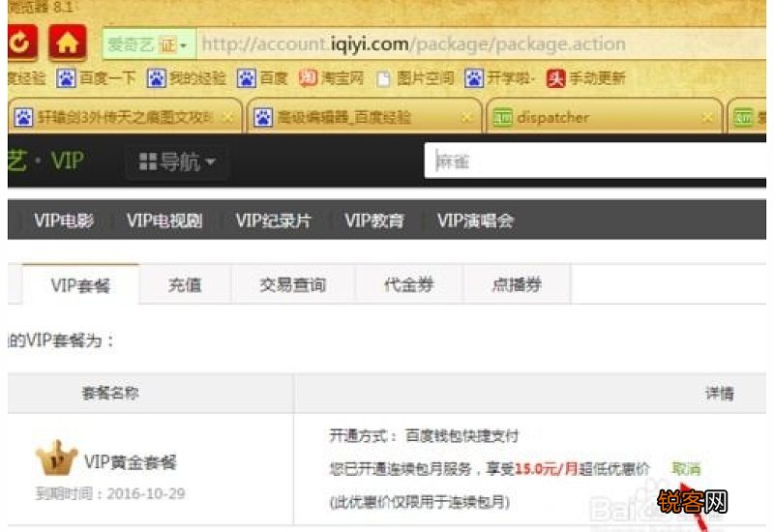Switch to the dispatcher tab
Screen dimensions: 774x532
tap(604, 117)
